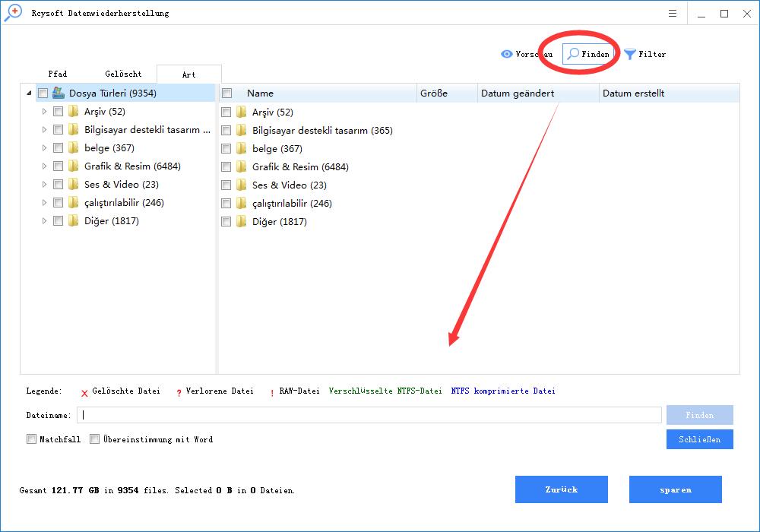Click Diğer folder icon in file list
The height and width of the screenshot is (532, 760).
[242, 221]
